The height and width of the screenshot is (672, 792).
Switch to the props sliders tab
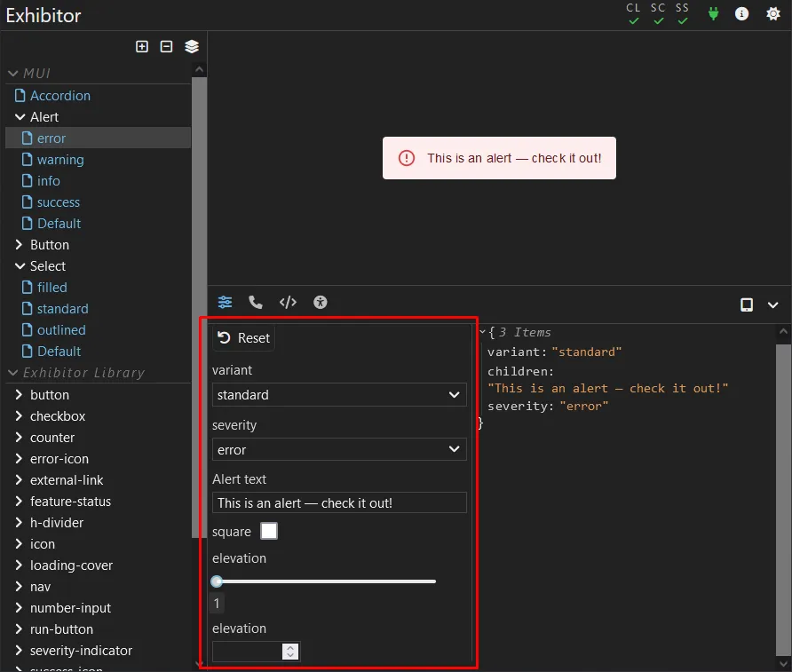(x=225, y=302)
